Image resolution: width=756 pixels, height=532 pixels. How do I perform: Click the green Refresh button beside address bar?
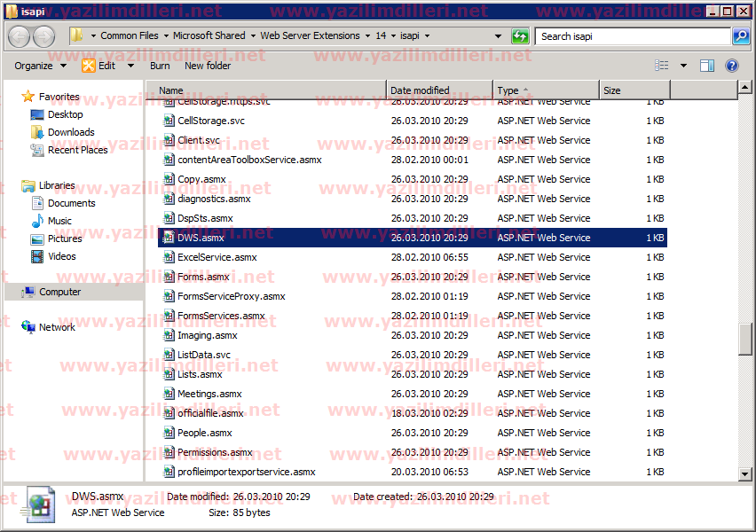(520, 36)
